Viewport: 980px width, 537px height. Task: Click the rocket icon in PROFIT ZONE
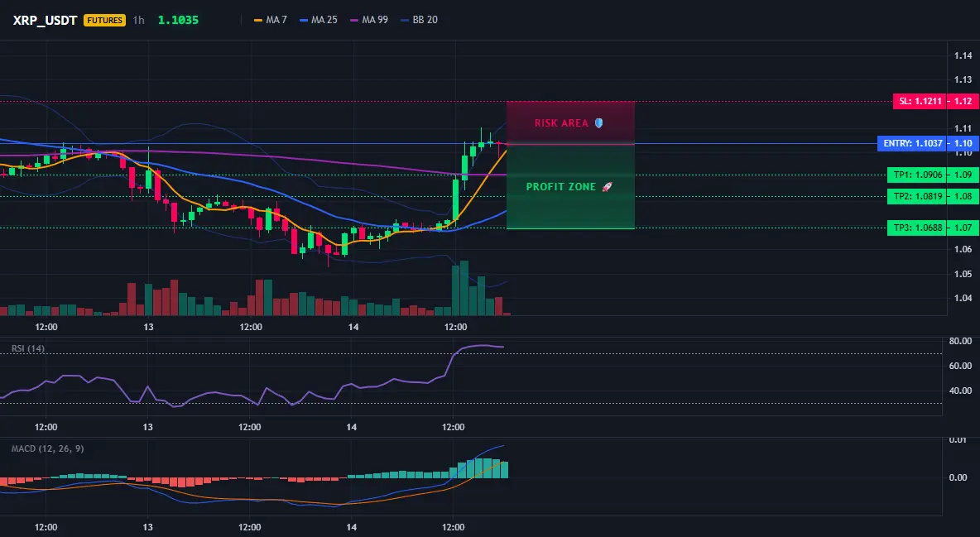(607, 187)
